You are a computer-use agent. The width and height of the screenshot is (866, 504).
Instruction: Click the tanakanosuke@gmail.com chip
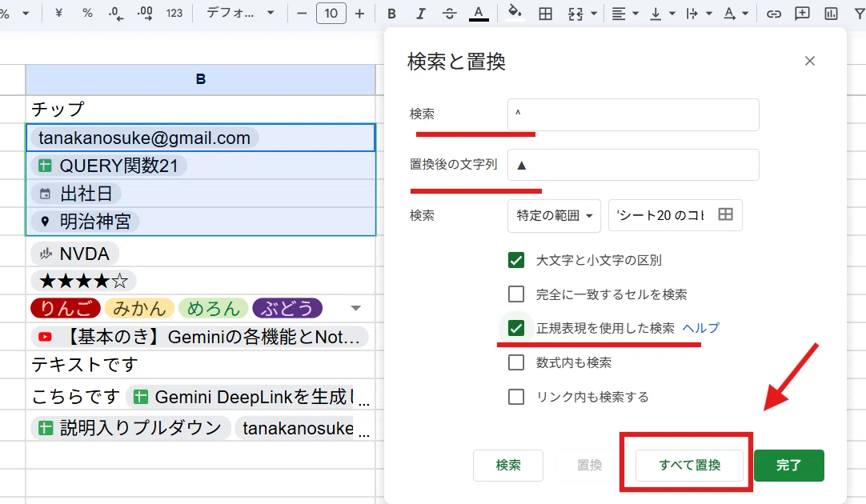tap(144, 138)
